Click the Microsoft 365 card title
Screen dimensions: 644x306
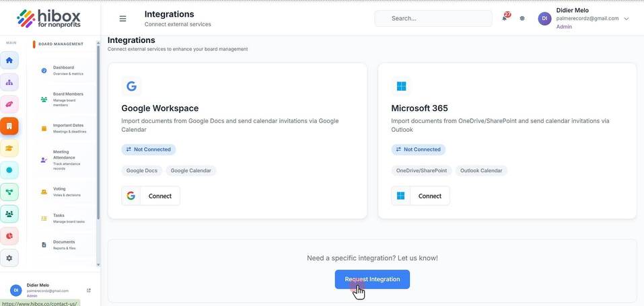click(419, 108)
